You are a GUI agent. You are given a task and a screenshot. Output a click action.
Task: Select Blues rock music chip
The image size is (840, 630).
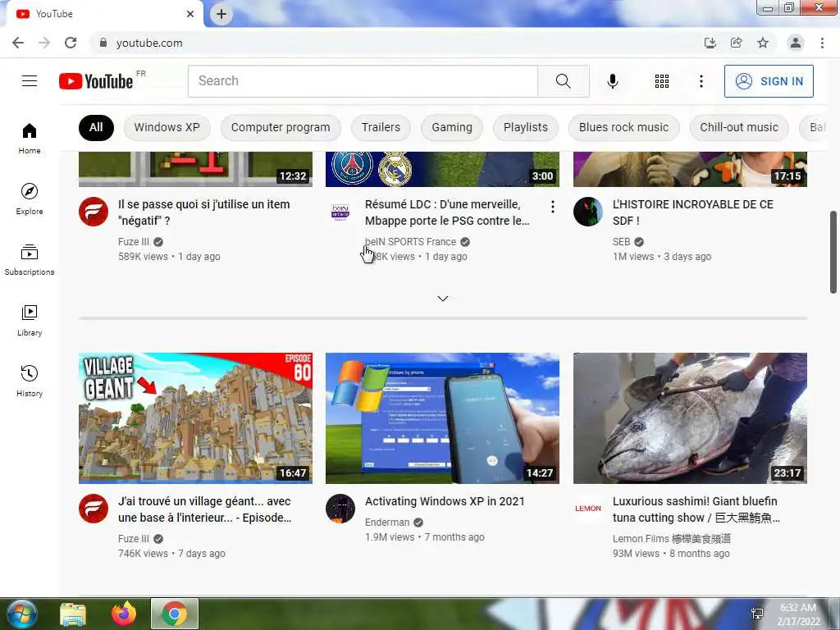click(x=623, y=127)
